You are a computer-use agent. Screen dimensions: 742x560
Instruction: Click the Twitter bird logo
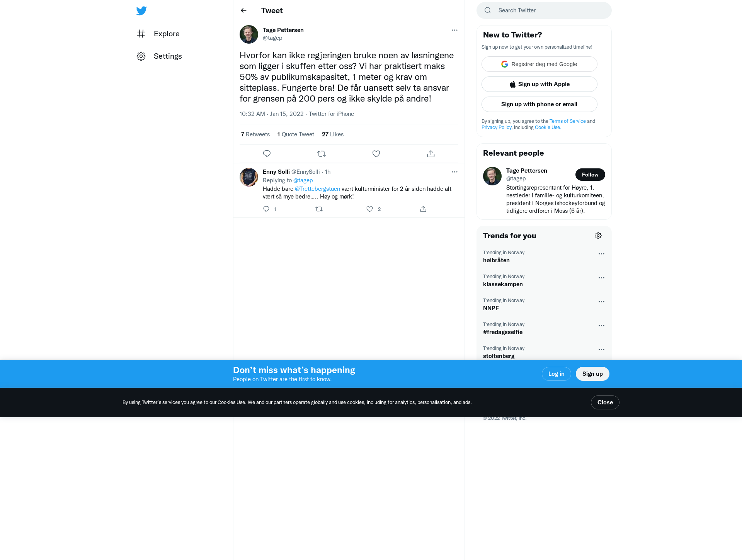141,10
